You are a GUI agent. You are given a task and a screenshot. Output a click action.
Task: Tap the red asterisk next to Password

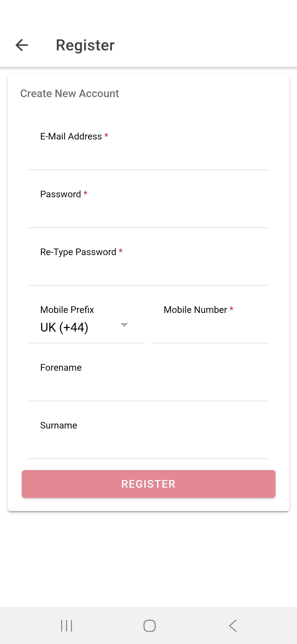[86, 193]
